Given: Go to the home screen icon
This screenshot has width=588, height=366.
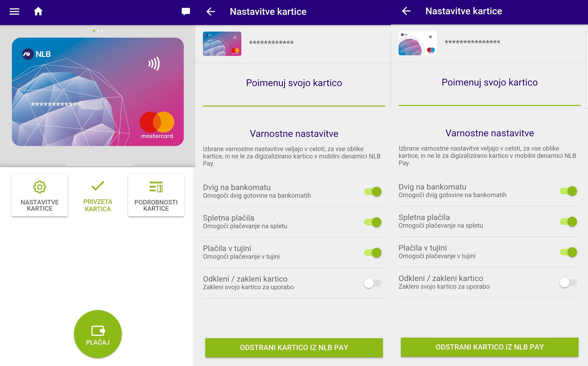Looking at the screenshot, I should (38, 11).
